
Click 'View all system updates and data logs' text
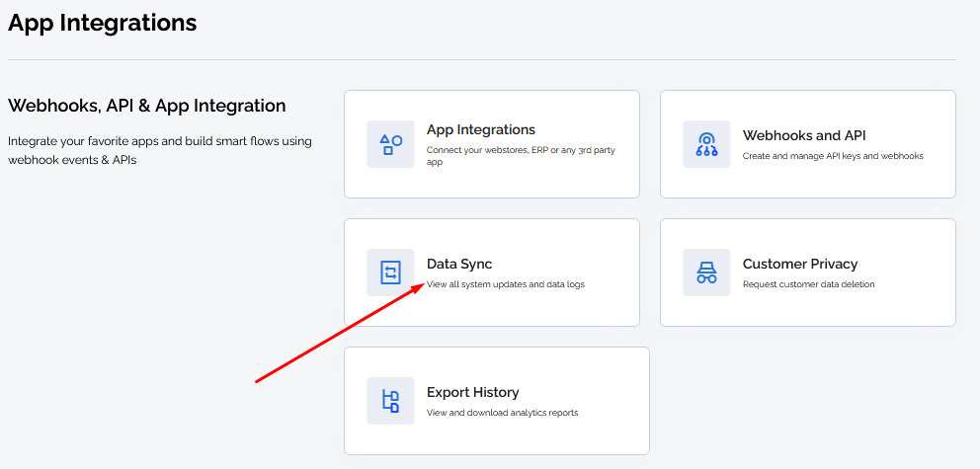506,284
